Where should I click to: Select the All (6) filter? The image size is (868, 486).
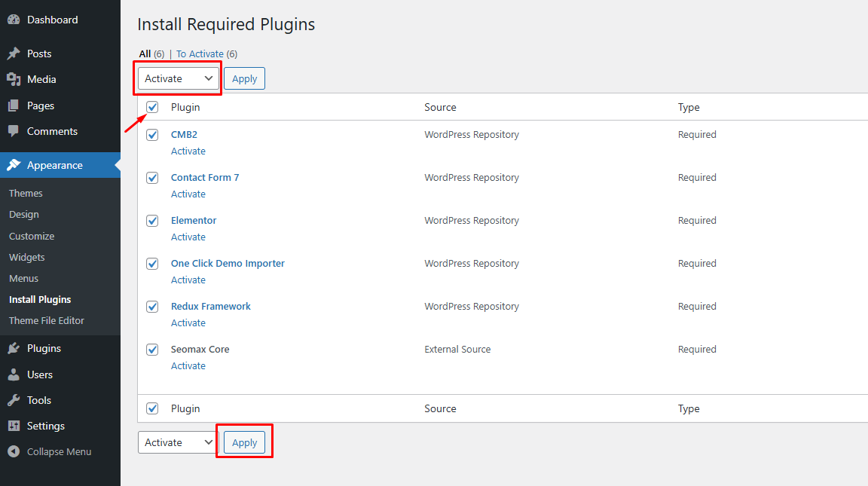151,53
